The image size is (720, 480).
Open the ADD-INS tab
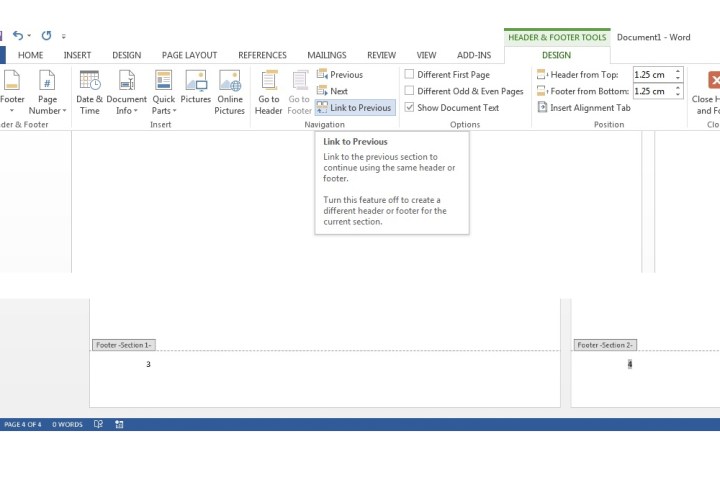(x=474, y=55)
